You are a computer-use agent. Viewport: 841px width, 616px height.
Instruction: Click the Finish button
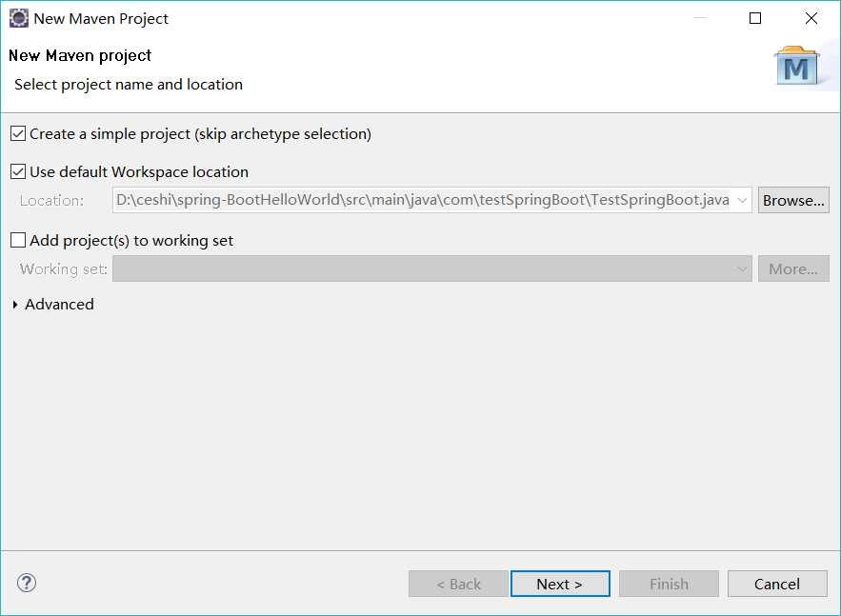[x=669, y=584]
